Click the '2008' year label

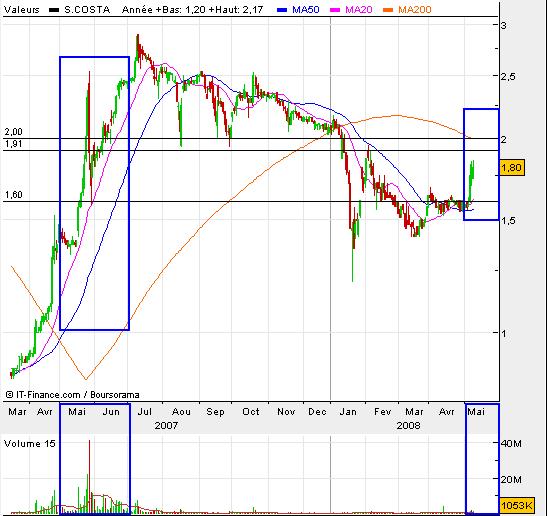point(409,426)
